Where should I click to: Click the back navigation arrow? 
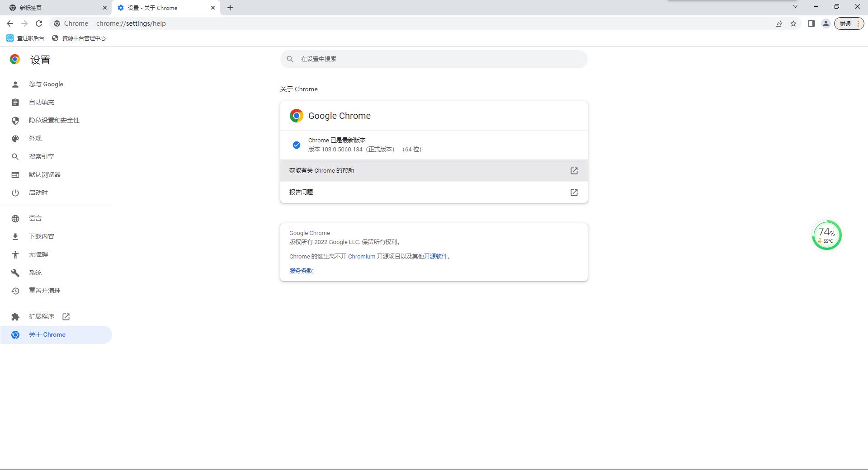(10, 23)
